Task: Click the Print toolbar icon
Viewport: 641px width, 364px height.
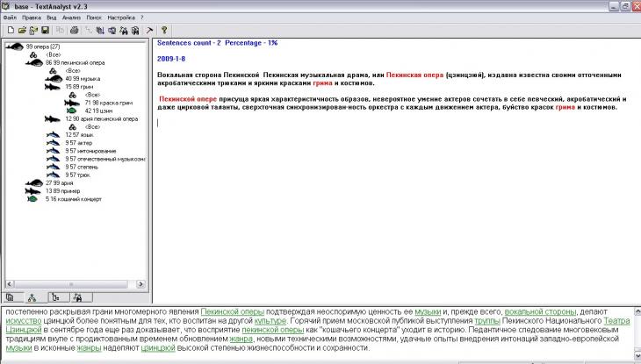Action: 74,30
